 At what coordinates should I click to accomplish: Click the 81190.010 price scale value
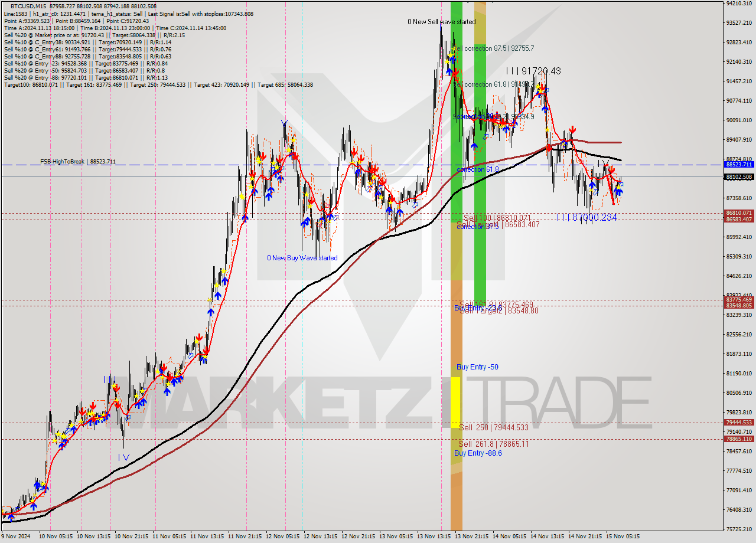point(739,373)
